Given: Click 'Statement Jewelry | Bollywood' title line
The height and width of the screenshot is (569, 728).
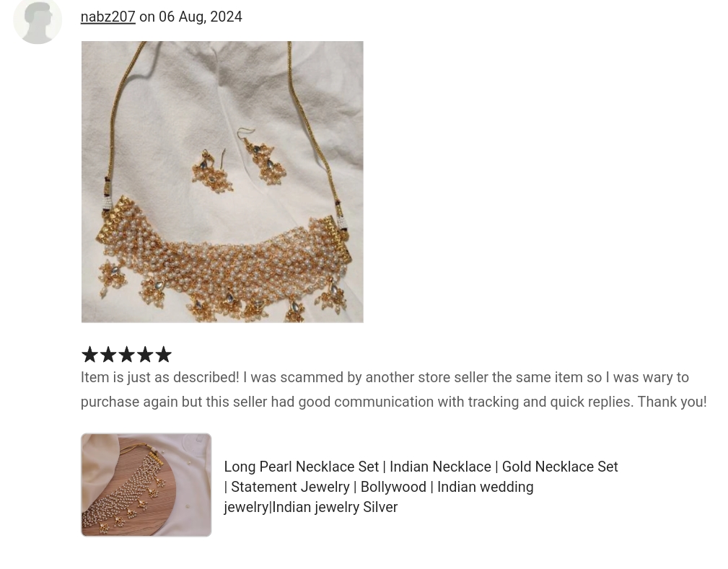Looking at the screenshot, I should 378,486.
